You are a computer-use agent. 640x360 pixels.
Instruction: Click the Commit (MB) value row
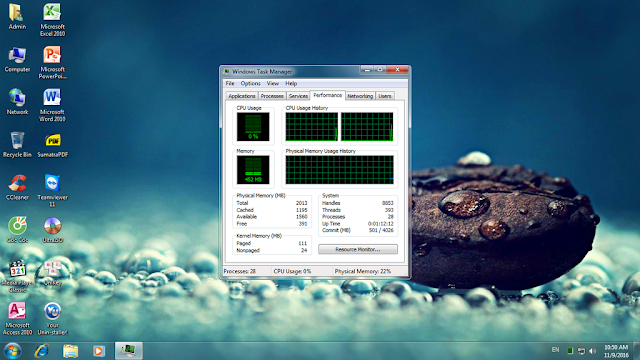358,230
